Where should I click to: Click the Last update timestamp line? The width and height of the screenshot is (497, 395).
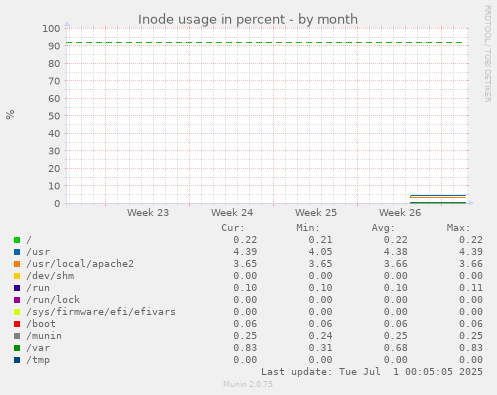[x=372, y=372]
